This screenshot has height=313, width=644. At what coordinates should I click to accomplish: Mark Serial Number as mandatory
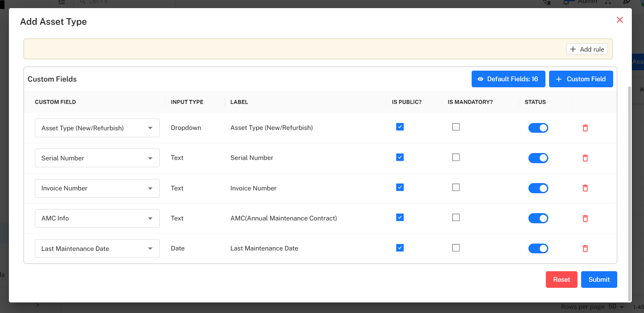(456, 157)
